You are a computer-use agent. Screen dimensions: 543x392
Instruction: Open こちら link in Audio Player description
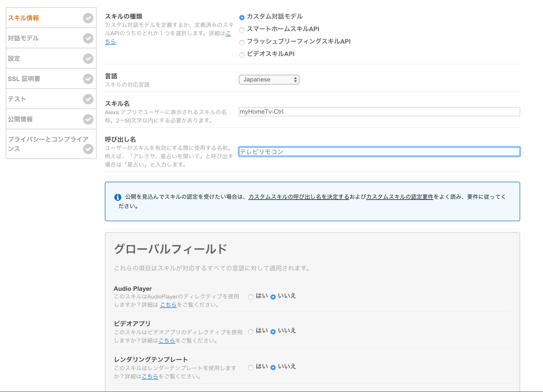168,305
